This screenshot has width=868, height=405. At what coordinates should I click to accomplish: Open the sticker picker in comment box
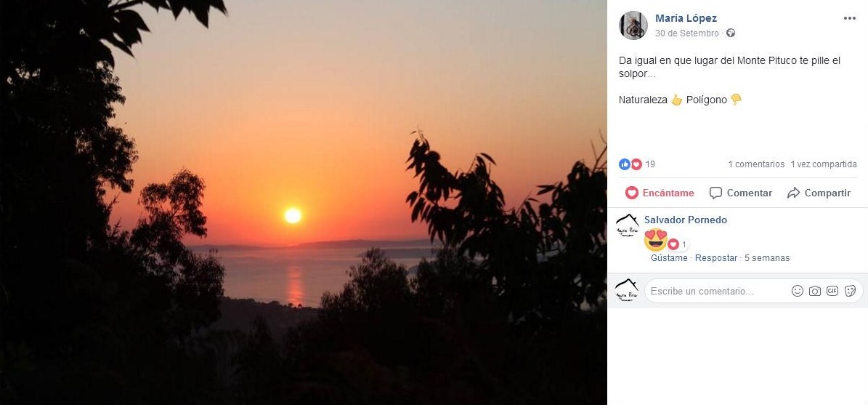click(x=850, y=292)
